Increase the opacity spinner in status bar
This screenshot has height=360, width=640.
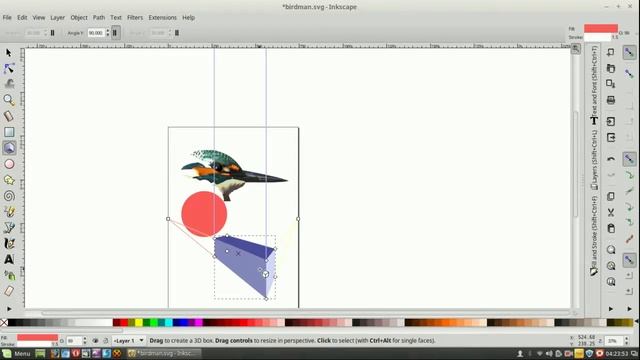pos(84,338)
